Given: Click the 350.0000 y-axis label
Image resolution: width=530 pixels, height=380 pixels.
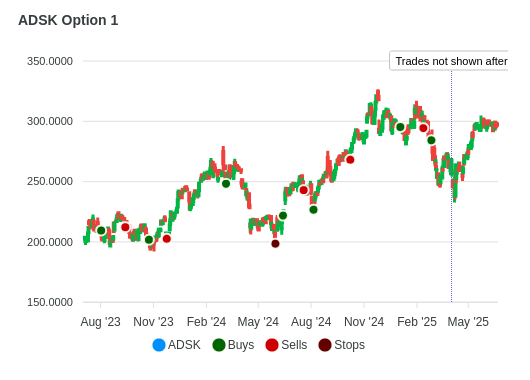Looking at the screenshot, I should tap(50, 61).
